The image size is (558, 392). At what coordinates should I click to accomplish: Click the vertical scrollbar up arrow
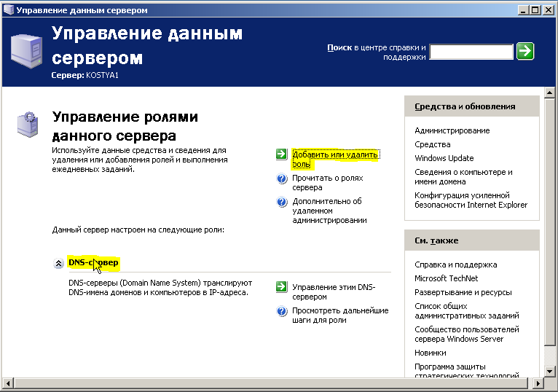pyautogui.click(x=549, y=93)
